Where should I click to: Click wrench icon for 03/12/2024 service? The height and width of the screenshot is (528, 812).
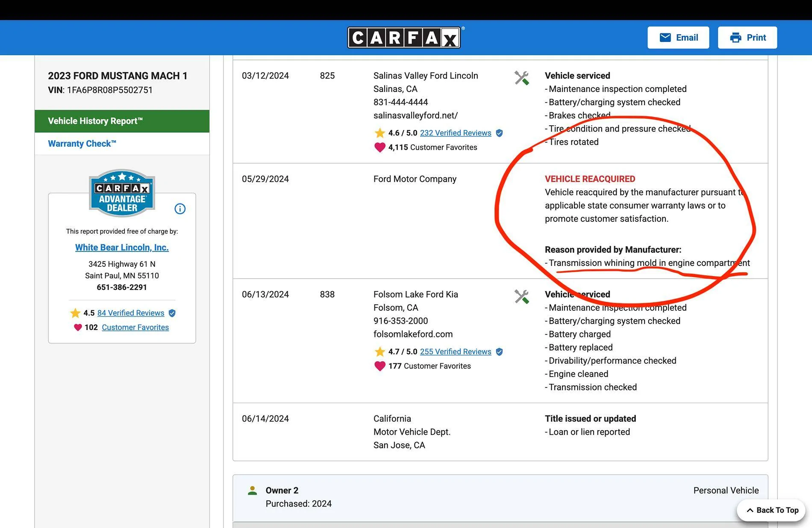522,78
